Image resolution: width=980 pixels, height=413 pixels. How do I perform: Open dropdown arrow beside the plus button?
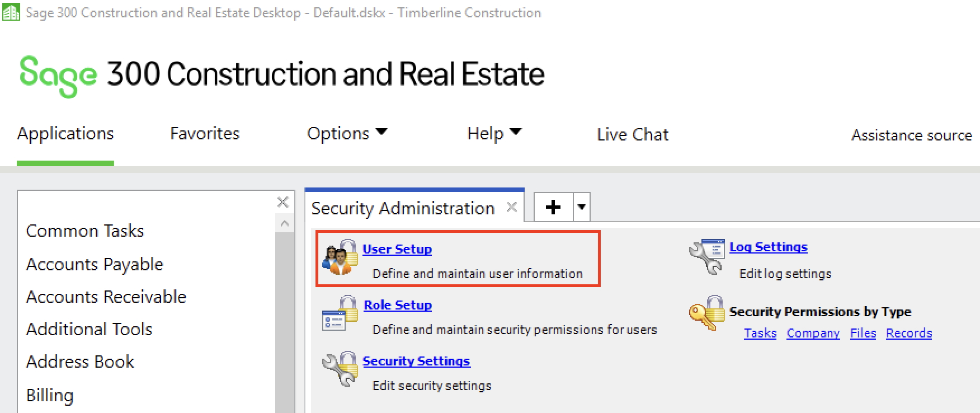tap(582, 207)
